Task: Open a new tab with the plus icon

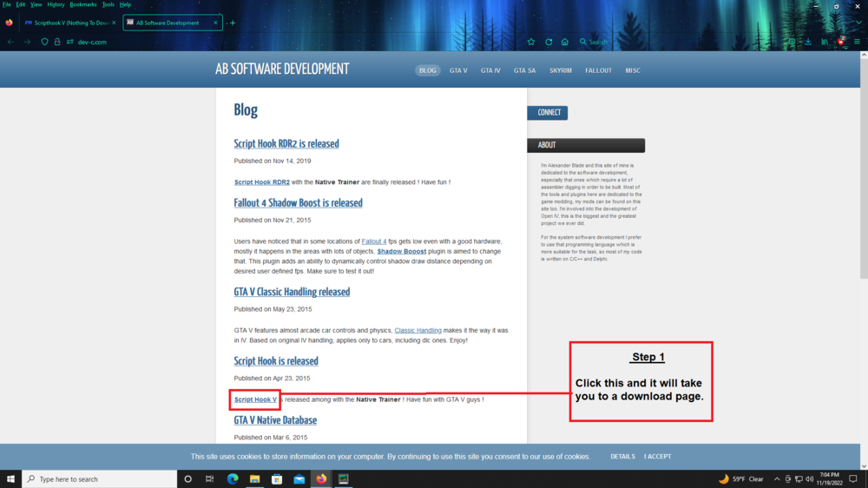Action: 233,23
